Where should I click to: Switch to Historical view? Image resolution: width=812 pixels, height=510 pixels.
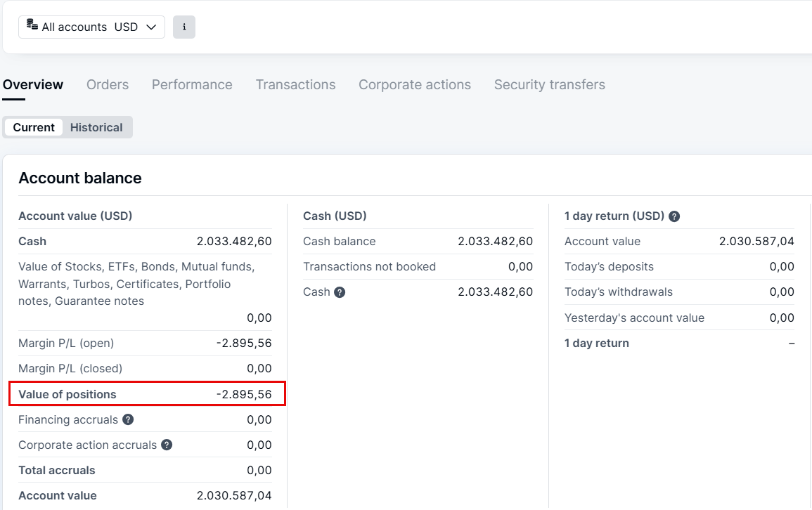pyautogui.click(x=96, y=127)
